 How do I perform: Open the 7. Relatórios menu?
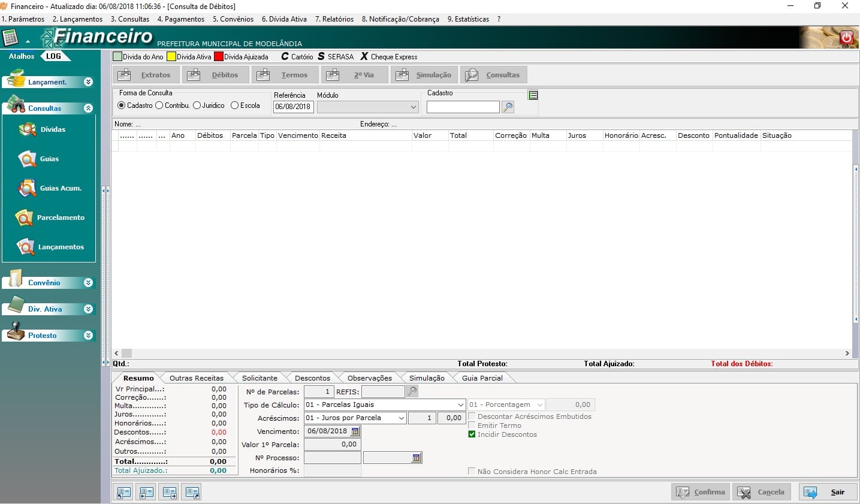coord(334,19)
